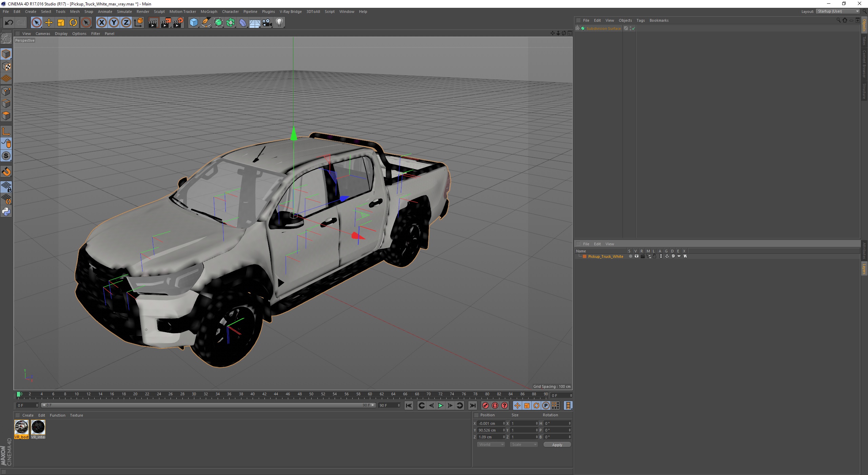
Task: Open the Bend deformer icon
Action: pyautogui.click(x=243, y=23)
